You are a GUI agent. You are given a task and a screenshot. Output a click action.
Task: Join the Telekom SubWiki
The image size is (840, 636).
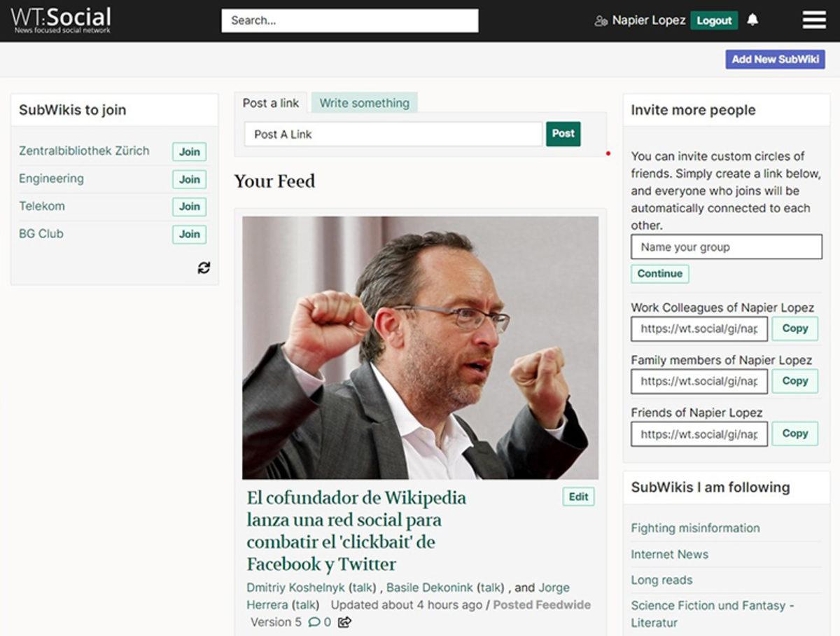pyautogui.click(x=189, y=207)
